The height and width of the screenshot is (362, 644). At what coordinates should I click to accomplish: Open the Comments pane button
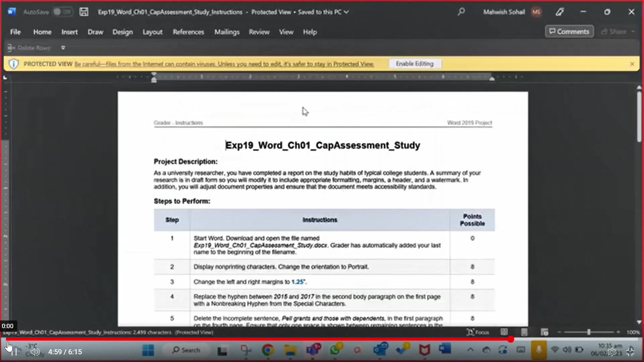click(569, 32)
